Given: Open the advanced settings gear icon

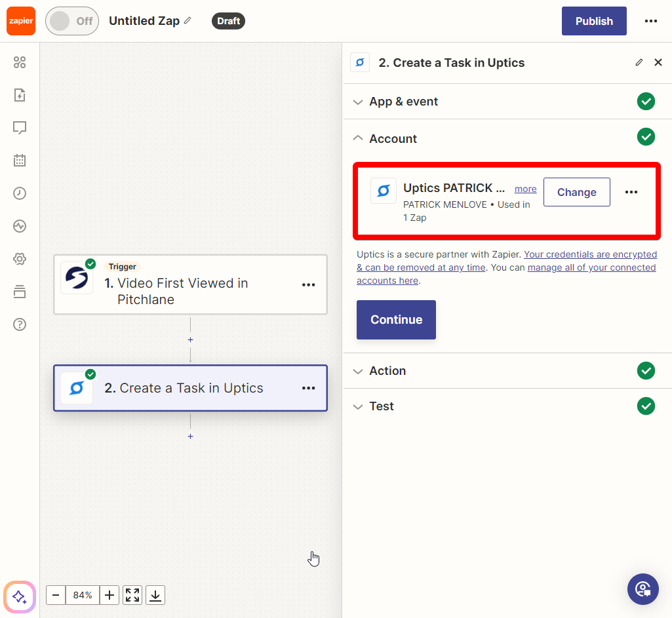Looking at the screenshot, I should [x=20, y=259].
